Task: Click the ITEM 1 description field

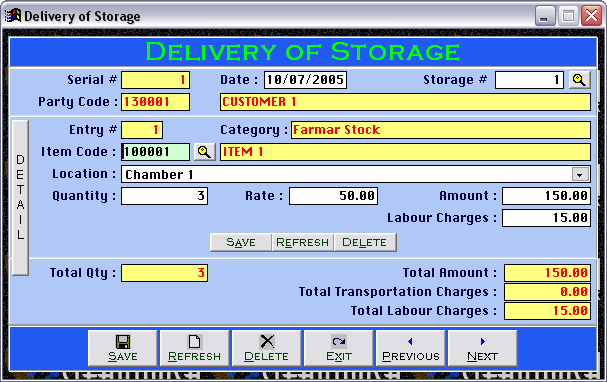Action: (405, 152)
